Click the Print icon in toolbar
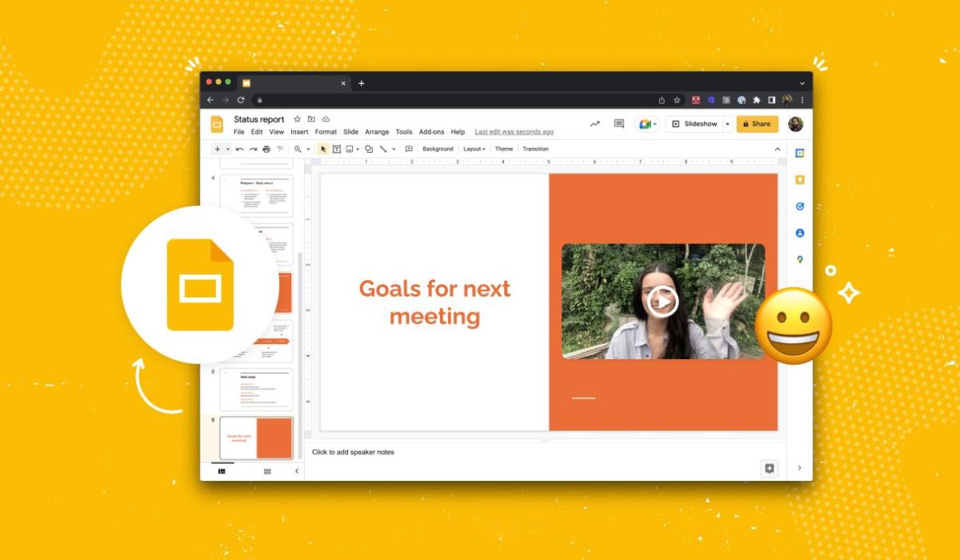Viewport: 960px width, 560px height. point(266,149)
